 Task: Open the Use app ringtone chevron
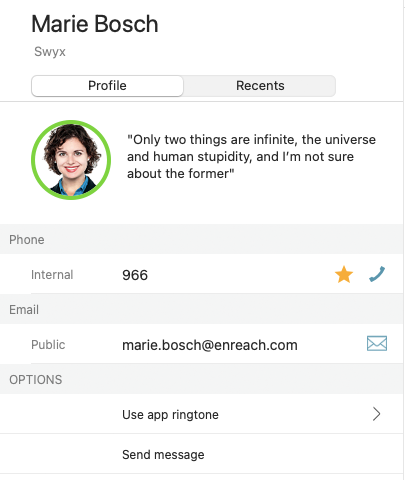point(376,414)
